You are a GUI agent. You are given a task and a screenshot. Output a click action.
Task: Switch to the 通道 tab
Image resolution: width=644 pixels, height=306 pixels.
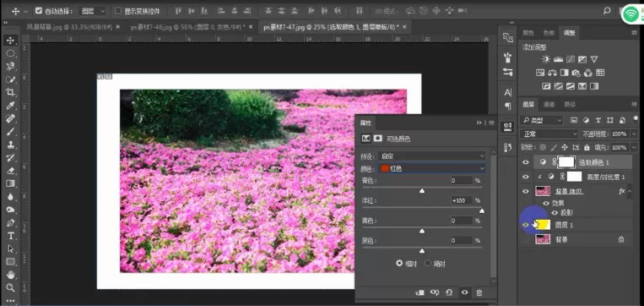[549, 105]
